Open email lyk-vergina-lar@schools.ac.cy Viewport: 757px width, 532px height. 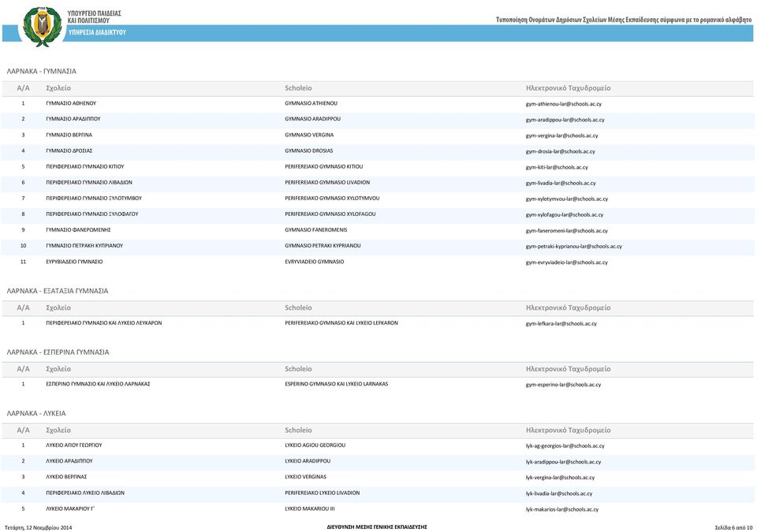coord(560,478)
